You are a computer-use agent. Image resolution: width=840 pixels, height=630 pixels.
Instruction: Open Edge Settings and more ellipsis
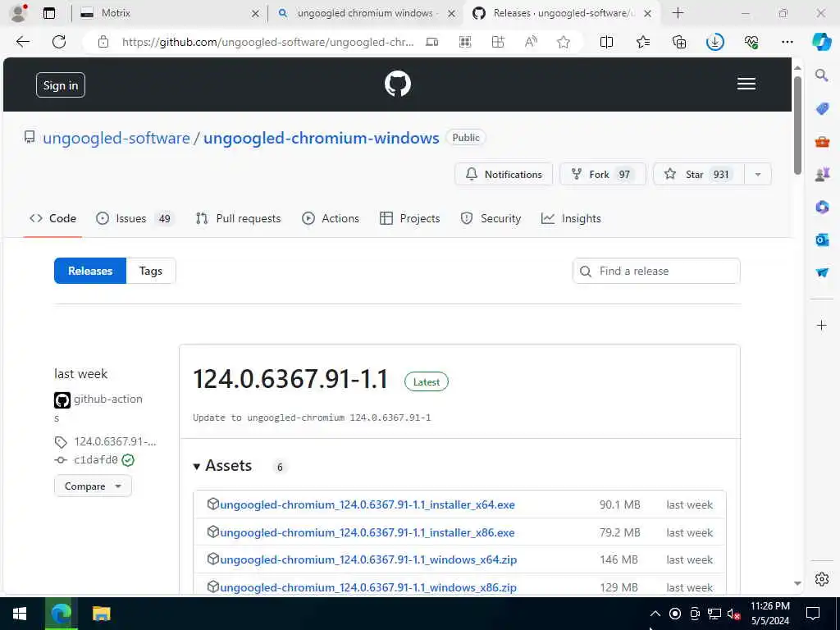pyautogui.click(x=787, y=42)
